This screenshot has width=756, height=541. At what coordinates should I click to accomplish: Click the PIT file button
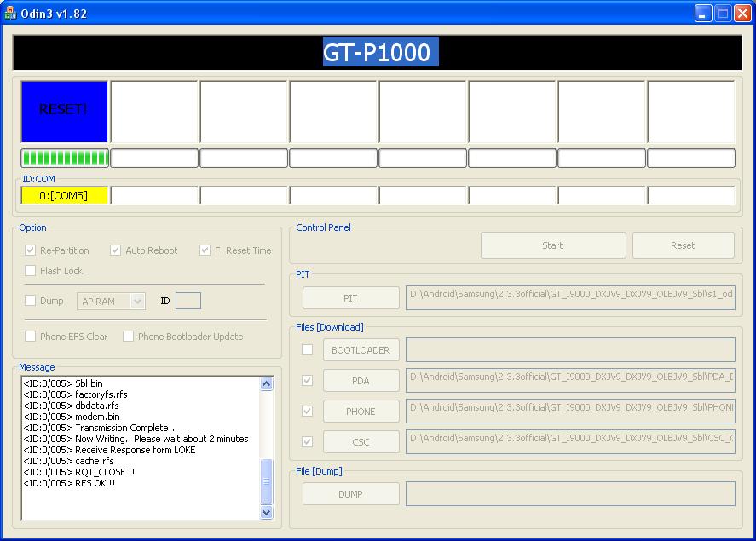[x=351, y=298]
